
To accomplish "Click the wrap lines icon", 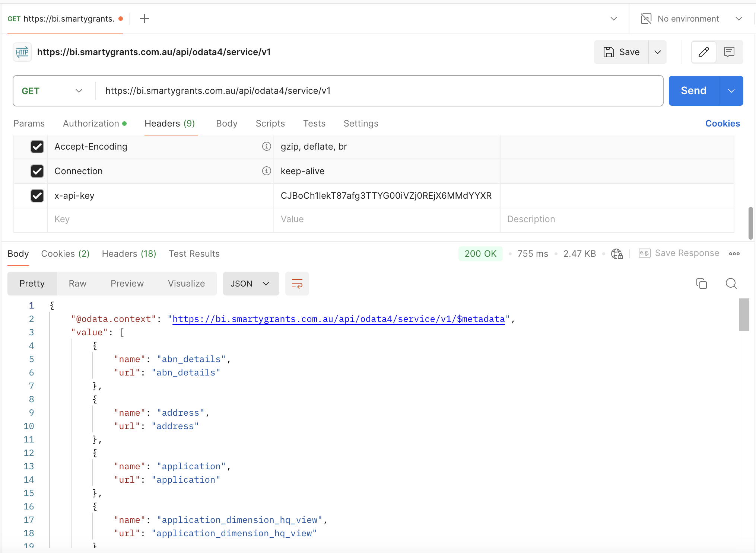I will pos(297,284).
